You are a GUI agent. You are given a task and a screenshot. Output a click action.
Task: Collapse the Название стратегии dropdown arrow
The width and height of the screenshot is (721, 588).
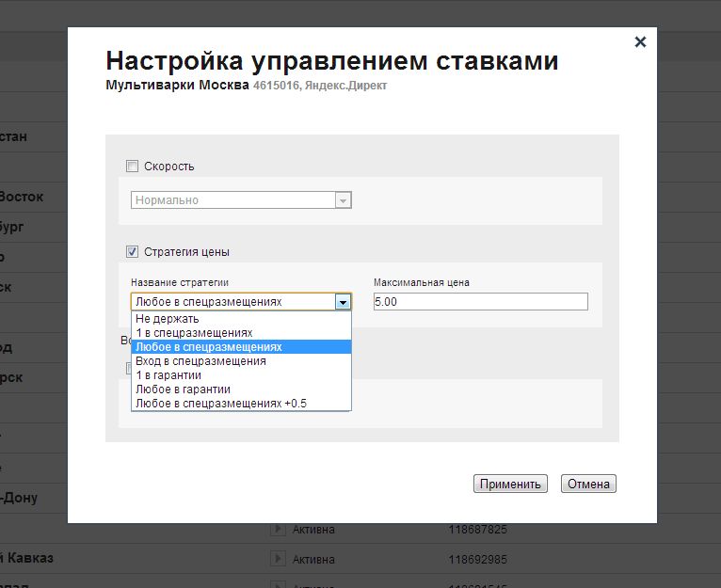tap(343, 302)
